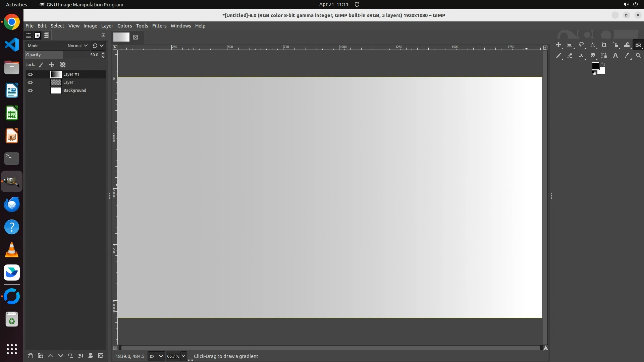Click the black foreground color swatch
Screen dimensions: 644x362
point(595,66)
